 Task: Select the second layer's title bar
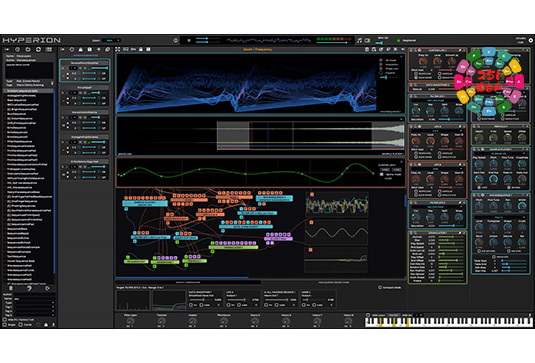coord(85,88)
